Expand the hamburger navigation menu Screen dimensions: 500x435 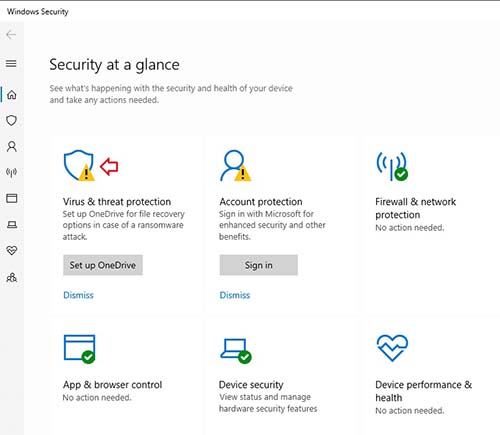coord(11,63)
